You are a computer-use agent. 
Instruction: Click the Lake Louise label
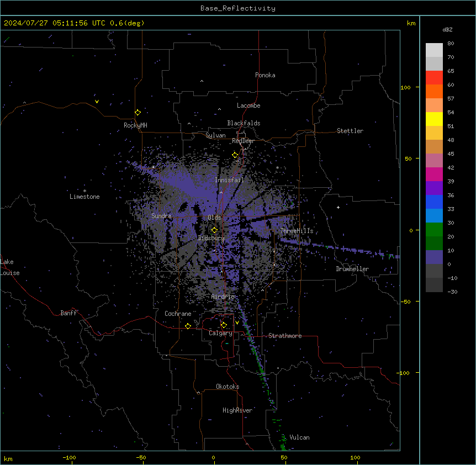10,267
